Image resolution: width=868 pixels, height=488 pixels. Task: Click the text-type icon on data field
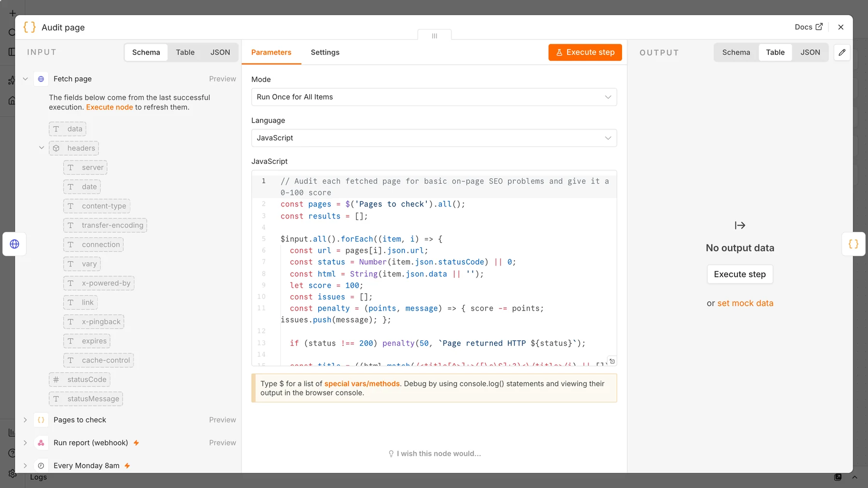click(x=56, y=129)
